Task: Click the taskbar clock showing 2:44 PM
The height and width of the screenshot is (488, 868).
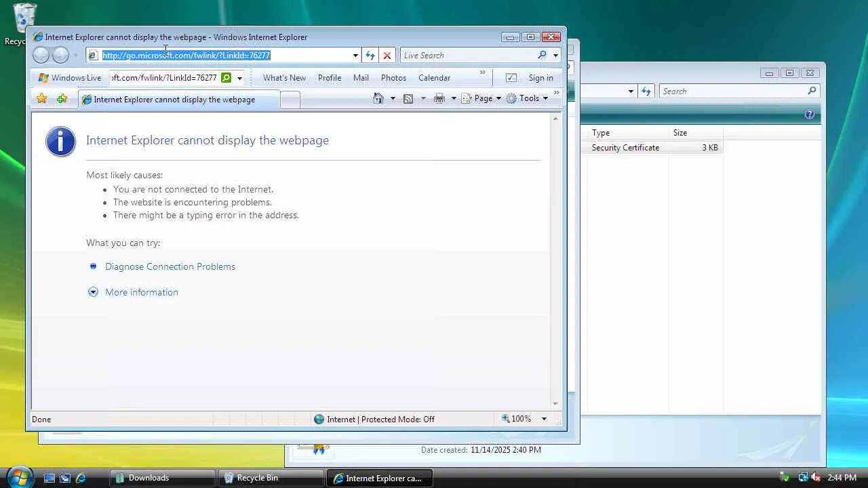Action: point(842,478)
